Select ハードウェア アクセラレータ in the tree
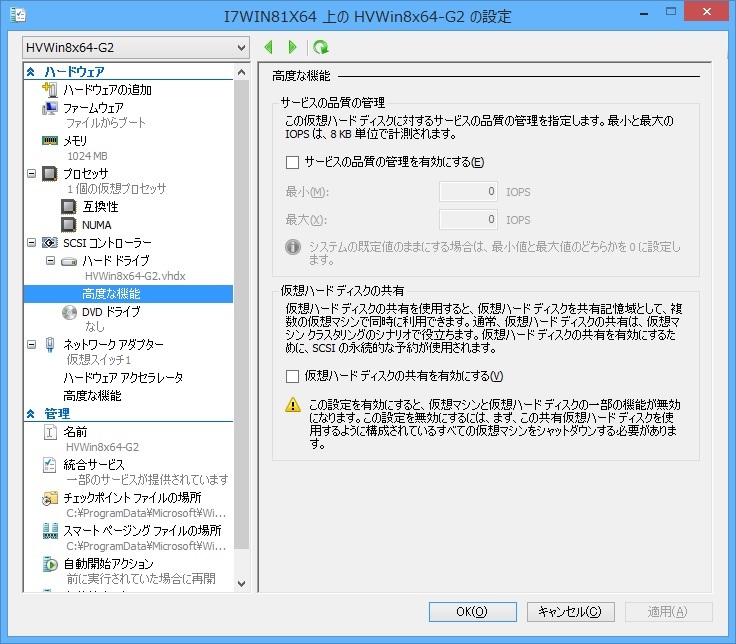736x644 pixels. [x=123, y=378]
